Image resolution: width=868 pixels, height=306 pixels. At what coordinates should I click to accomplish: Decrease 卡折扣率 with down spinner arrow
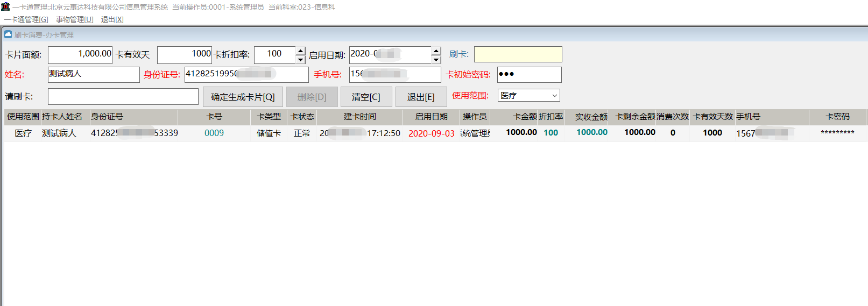[x=300, y=59]
